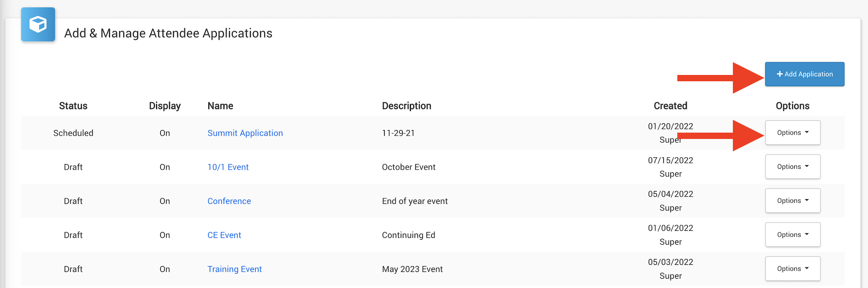This screenshot has width=868, height=288.
Task: Expand Options dropdown for CE Event
Action: [793, 235]
